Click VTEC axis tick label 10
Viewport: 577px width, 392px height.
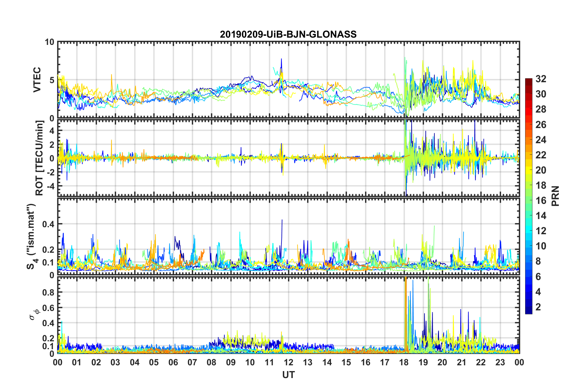[49, 42]
